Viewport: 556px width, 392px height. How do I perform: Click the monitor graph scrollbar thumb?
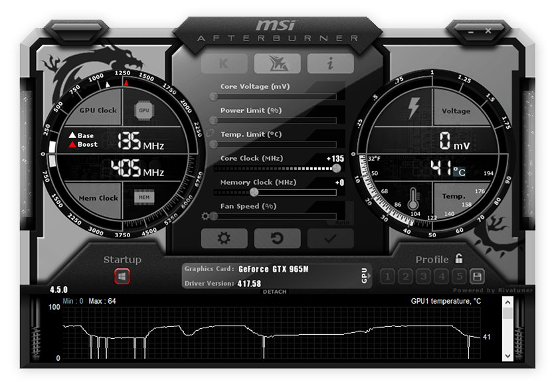pyautogui.click(x=508, y=313)
